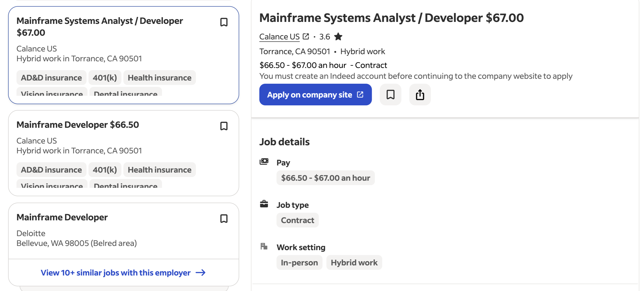
Task: Apply on company site
Action: pos(315,95)
